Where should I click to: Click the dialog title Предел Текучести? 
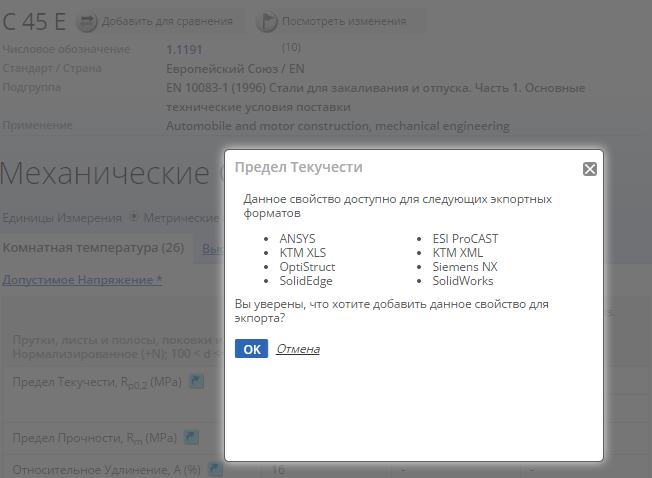299,167
